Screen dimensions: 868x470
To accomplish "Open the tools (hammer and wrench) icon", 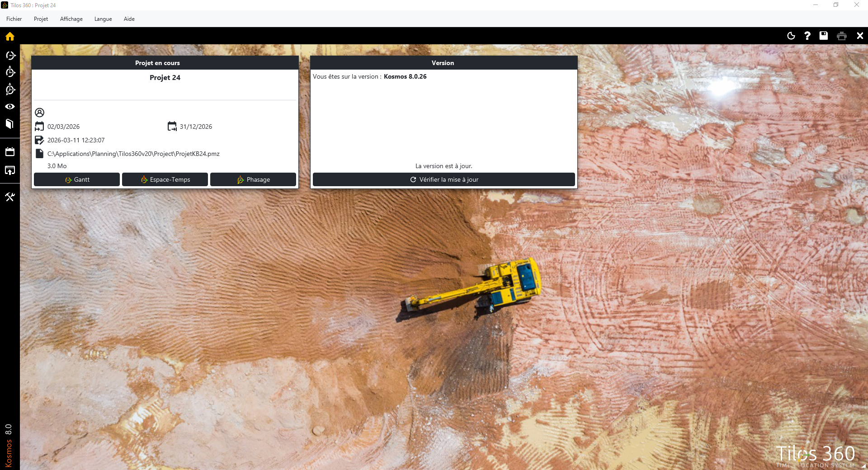I will (10, 197).
